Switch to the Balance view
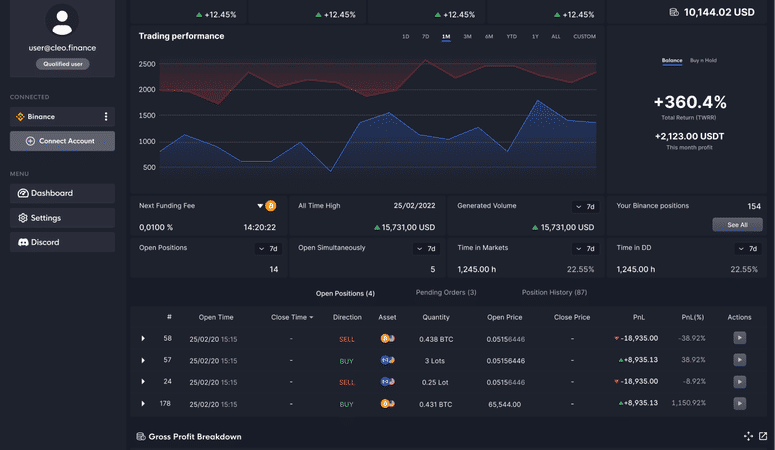Viewport: 775px width, 450px height. (x=672, y=60)
